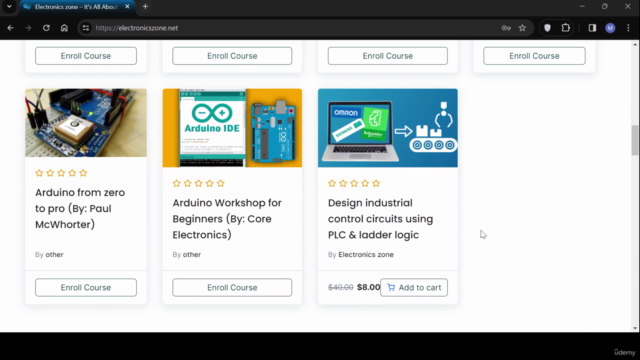Click star rating of Arduino from zero to pro
This screenshot has height=360, width=640.
61,173
